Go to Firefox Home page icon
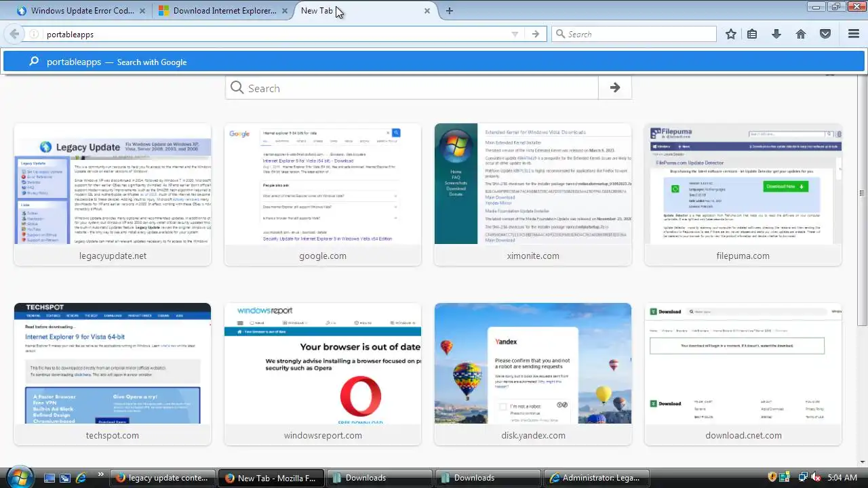Viewport: 868px width, 488px height. pyautogui.click(x=801, y=34)
